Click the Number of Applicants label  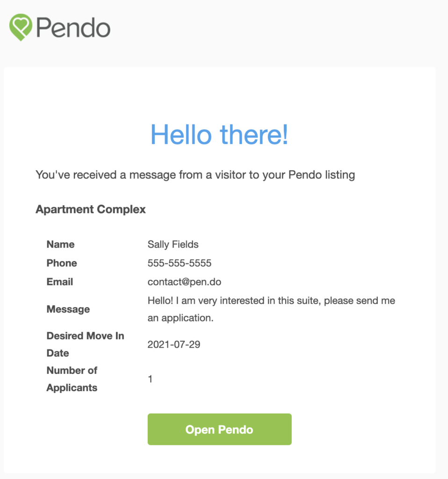pos(72,379)
